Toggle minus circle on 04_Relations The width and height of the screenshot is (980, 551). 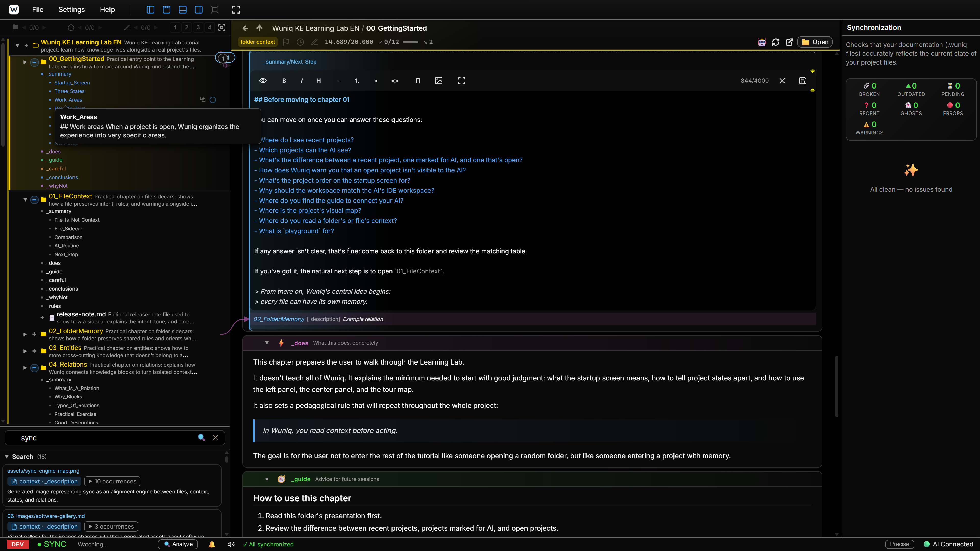pos(34,368)
